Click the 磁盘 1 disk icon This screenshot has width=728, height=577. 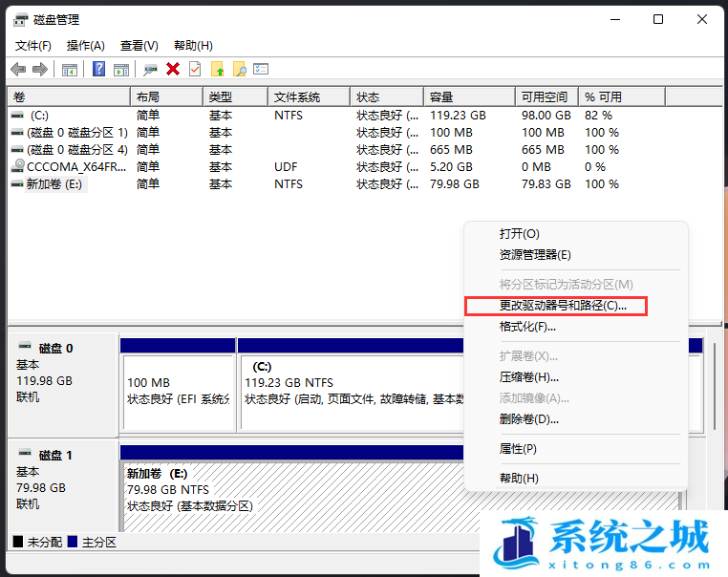[25, 453]
